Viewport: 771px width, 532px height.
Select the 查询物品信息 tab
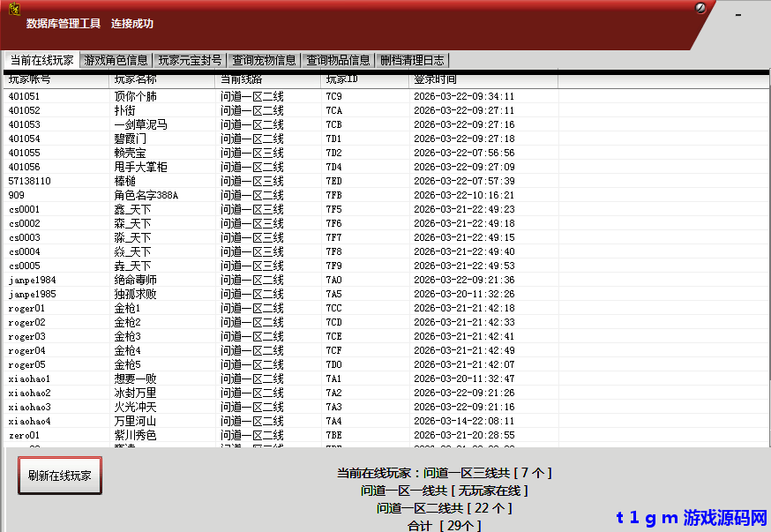(x=338, y=61)
